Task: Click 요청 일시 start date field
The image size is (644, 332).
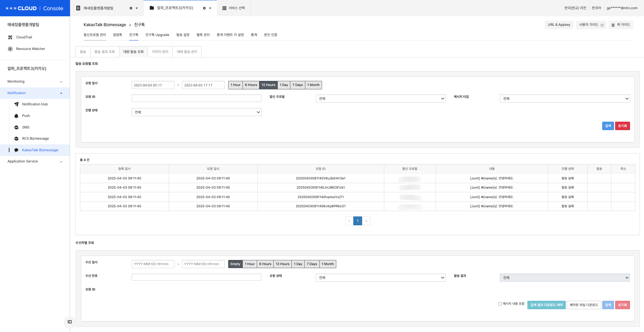Action: [153, 85]
